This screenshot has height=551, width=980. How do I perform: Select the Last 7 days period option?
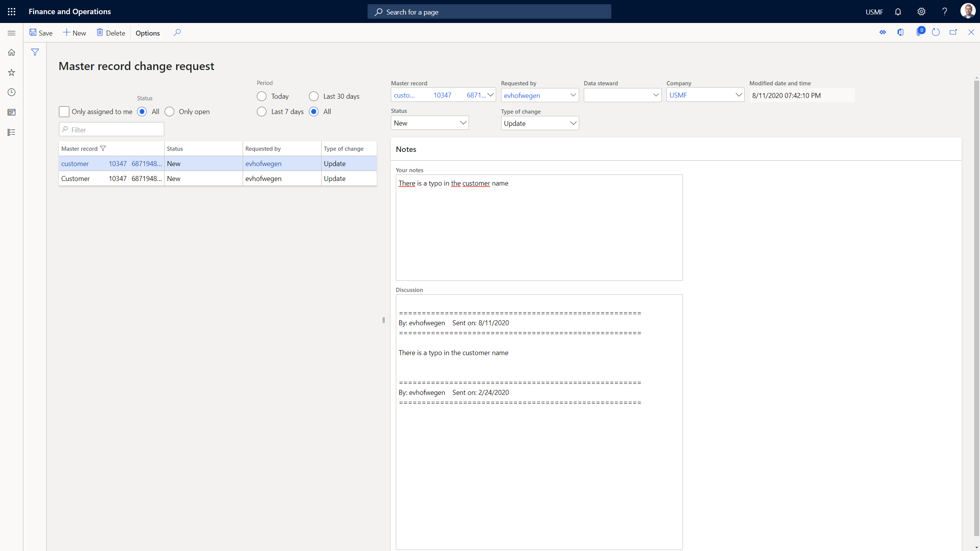click(x=261, y=111)
